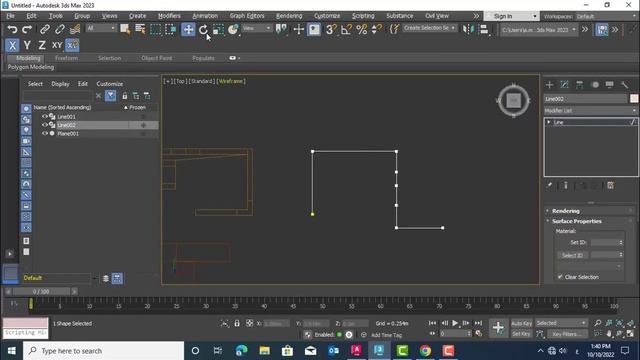Open the Motion tab in command panel
Screen dimensions: 640x360
point(595,84)
